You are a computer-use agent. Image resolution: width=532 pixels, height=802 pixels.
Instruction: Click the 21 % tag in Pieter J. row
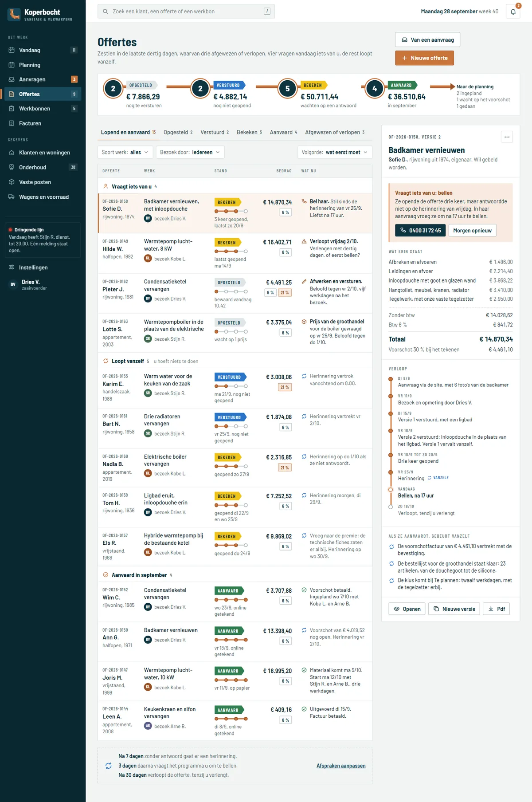click(x=285, y=293)
